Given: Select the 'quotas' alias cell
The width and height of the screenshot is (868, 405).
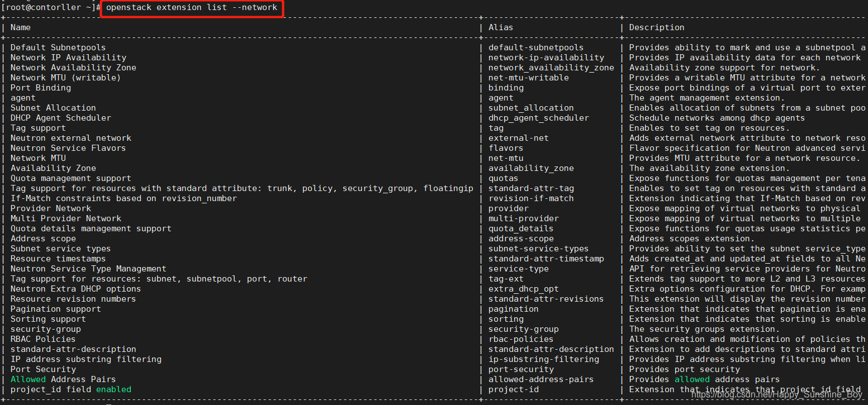Looking at the screenshot, I should point(504,178).
